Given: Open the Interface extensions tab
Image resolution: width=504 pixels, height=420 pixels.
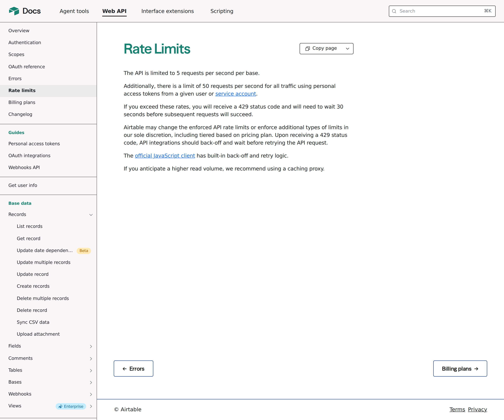Looking at the screenshot, I should 167,11.
